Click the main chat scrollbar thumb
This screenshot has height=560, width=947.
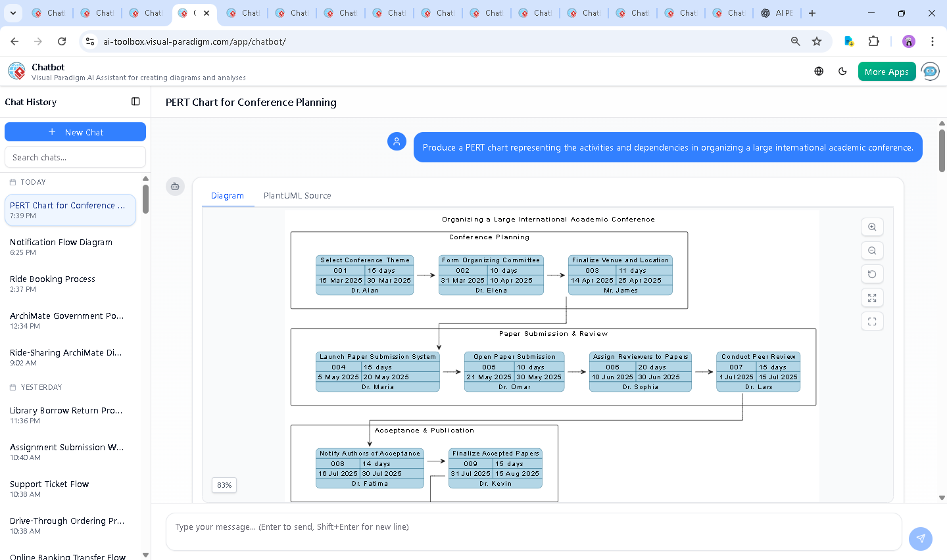click(x=942, y=151)
